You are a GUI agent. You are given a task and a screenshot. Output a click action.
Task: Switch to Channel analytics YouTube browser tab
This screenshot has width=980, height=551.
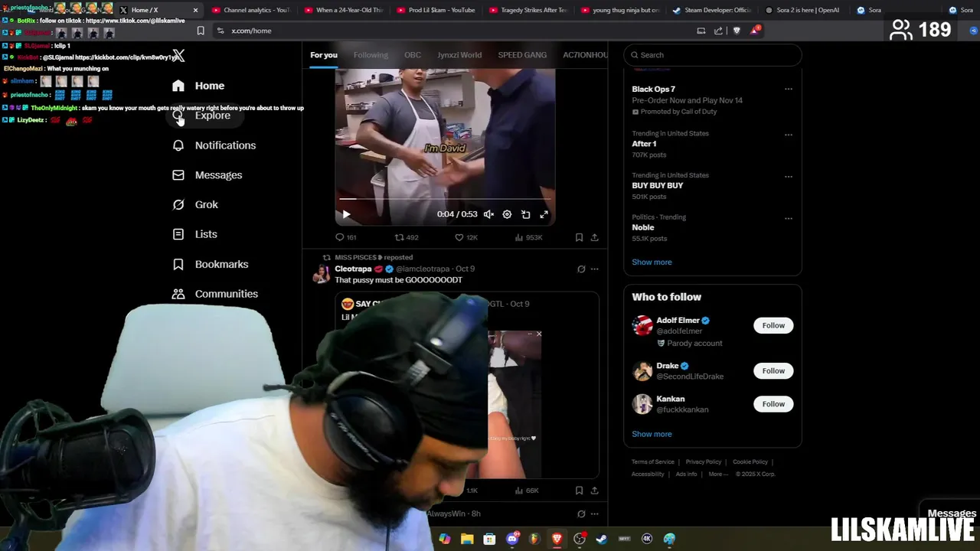[251, 10]
